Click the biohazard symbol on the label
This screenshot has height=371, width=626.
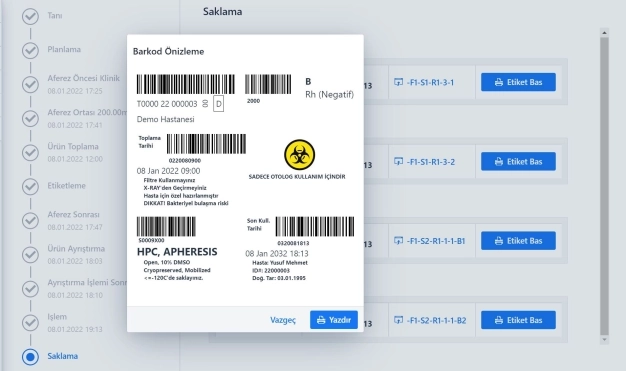[x=299, y=155]
